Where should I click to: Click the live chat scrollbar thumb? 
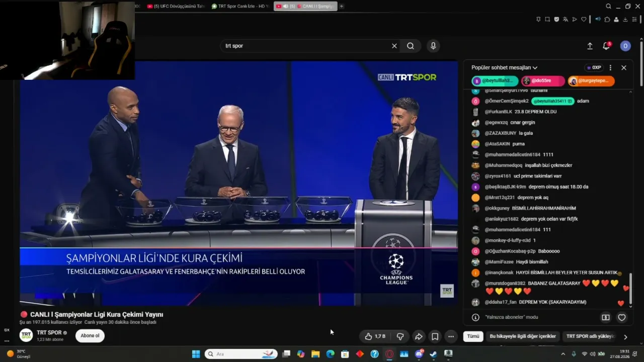tap(630, 288)
